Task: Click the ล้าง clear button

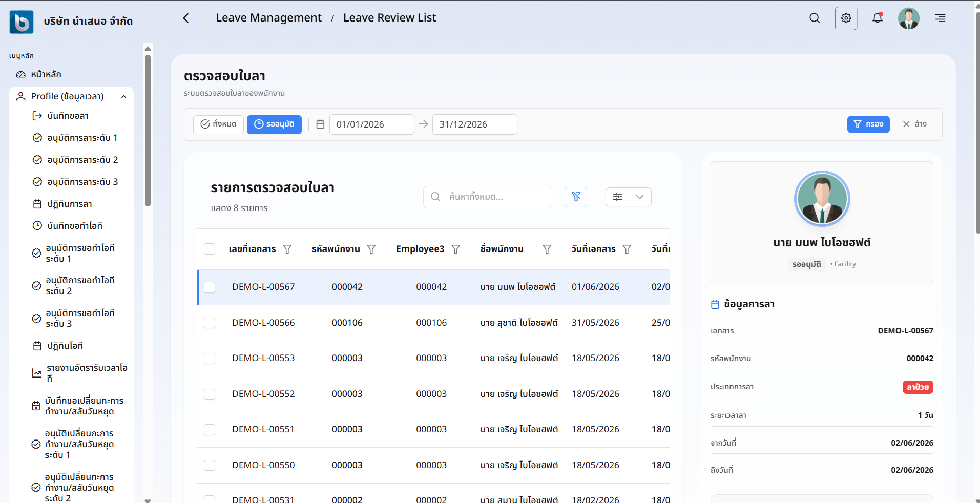Action: (914, 124)
